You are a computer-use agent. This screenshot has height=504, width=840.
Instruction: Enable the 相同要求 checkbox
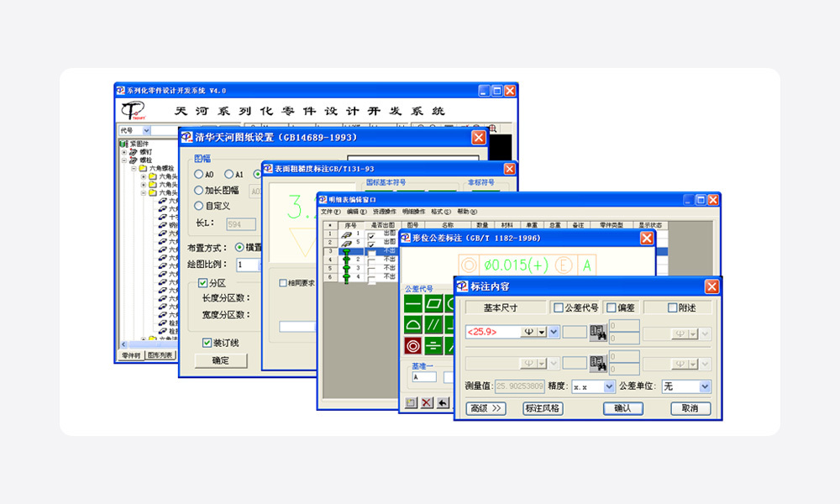(283, 283)
